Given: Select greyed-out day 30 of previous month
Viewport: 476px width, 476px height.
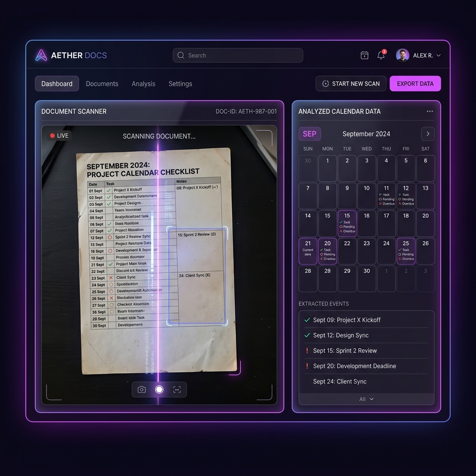Looking at the screenshot, I should tap(308, 168).
